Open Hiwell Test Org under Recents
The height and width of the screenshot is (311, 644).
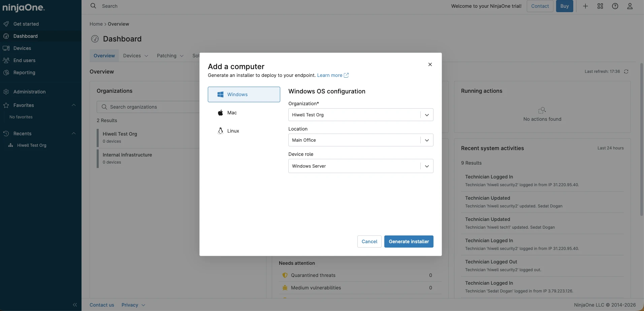(32, 145)
